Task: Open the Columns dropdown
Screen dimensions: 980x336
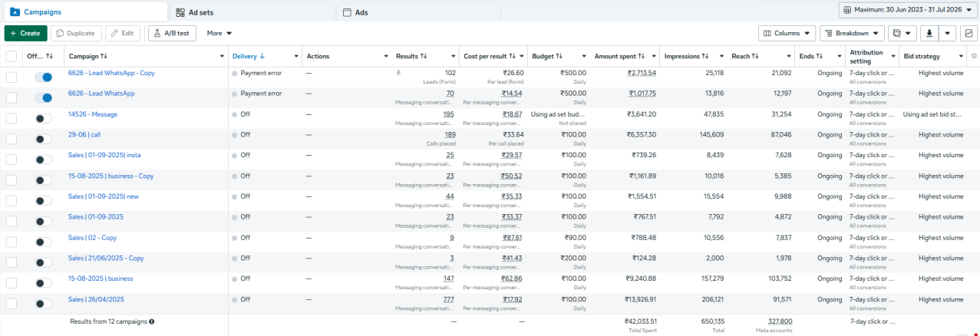Action: click(787, 33)
